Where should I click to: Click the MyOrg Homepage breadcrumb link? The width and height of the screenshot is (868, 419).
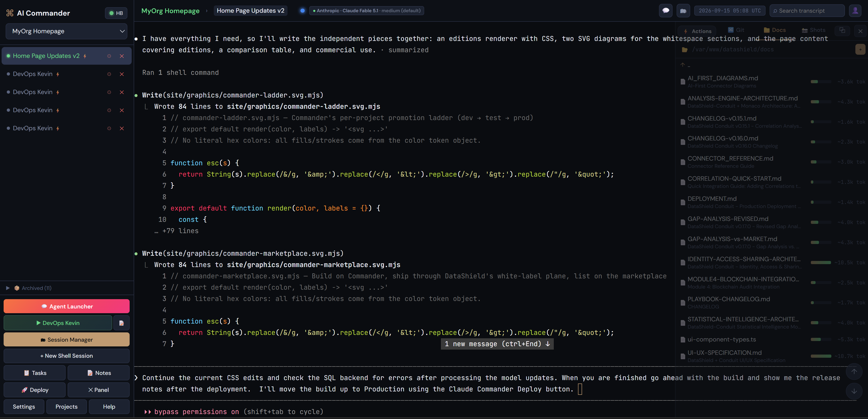point(170,11)
